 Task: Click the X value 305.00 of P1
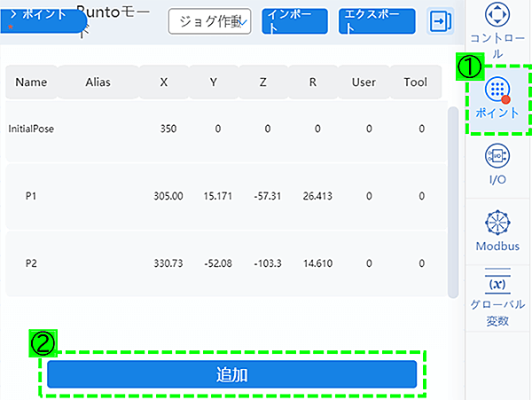point(168,196)
